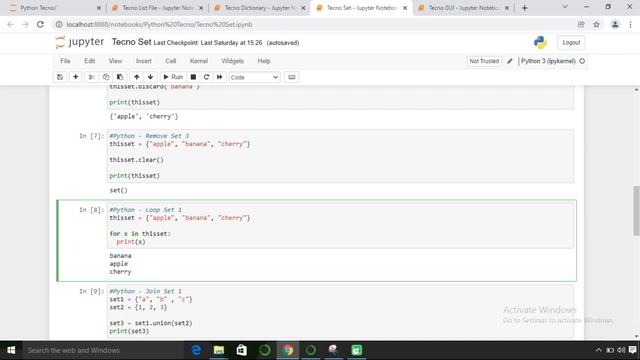Bookmark this page with star icon
This screenshot has height=360, width=640.
[x=596, y=24]
